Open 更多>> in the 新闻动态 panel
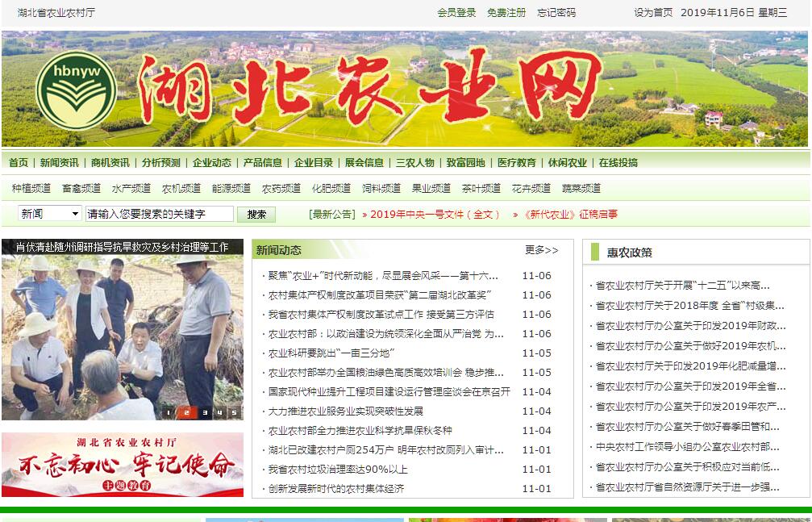Image resolution: width=812 pixels, height=522 pixels. pos(541,250)
